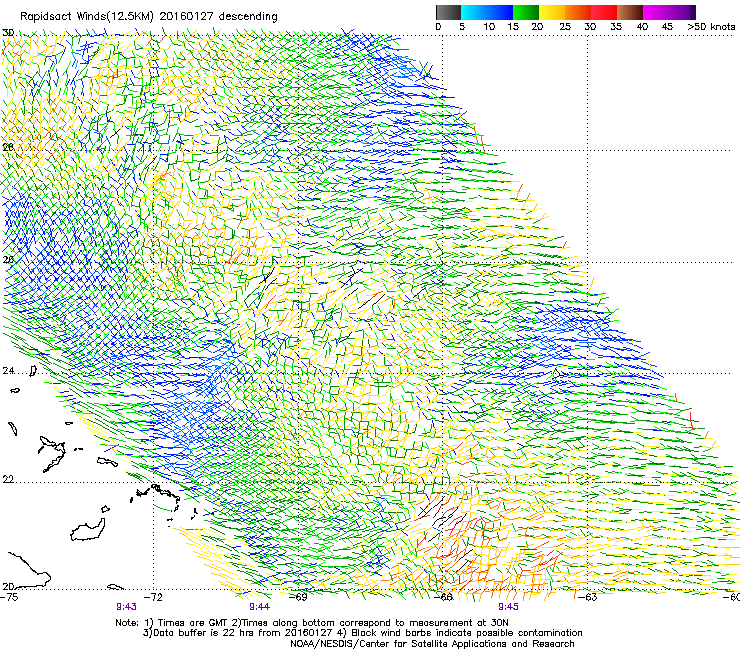This screenshot has width=740, height=650.
Task: Click the legend value '25'
Action: pyautogui.click(x=565, y=27)
